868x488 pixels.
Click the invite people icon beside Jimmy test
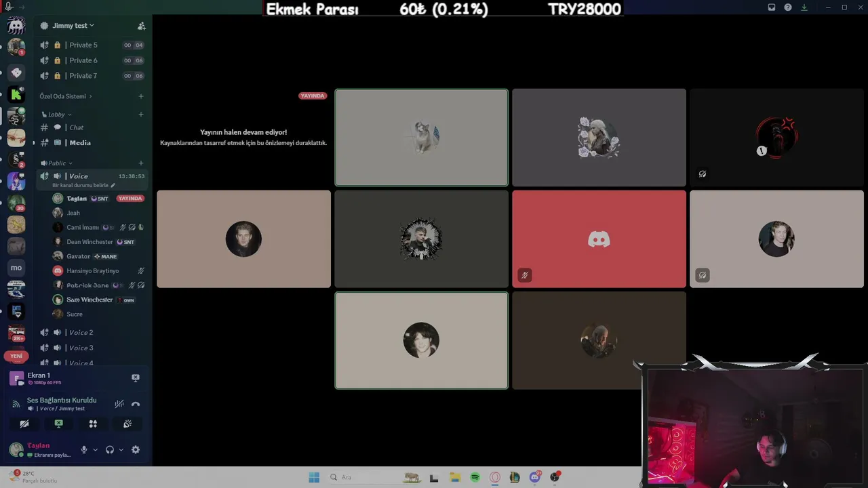pyautogui.click(x=141, y=26)
